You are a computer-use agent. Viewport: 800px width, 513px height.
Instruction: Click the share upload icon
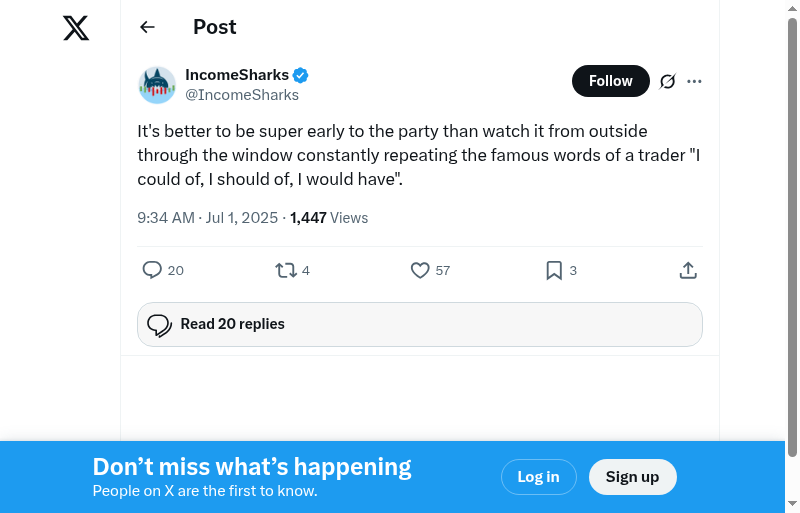click(x=688, y=270)
